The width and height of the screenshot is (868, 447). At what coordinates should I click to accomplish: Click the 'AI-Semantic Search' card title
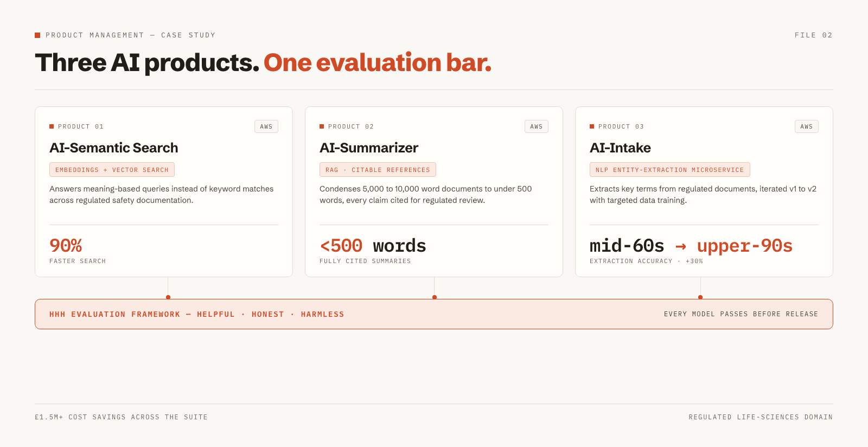(x=114, y=148)
